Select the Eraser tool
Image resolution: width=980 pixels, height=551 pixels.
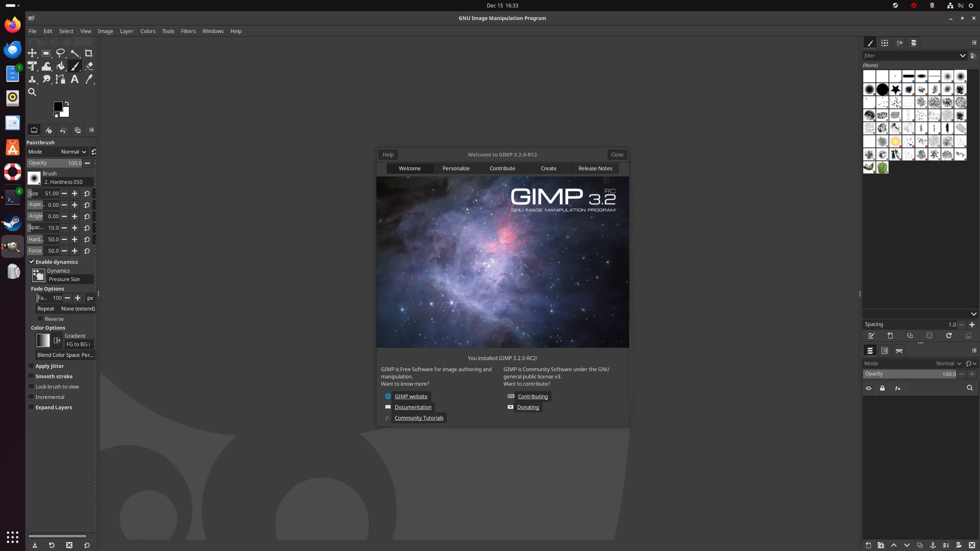[89, 66]
